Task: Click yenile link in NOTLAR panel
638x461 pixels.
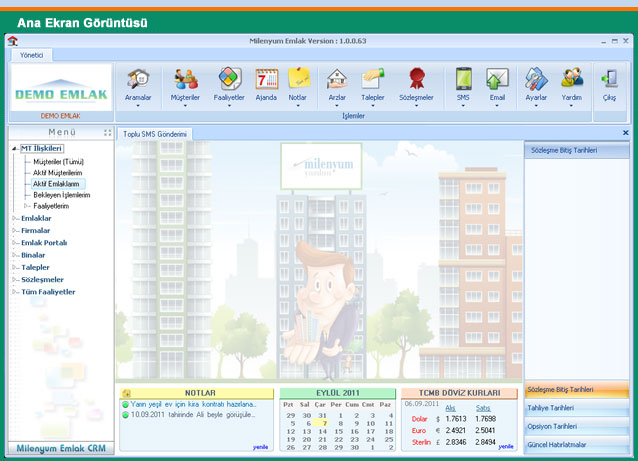Action: pos(260,447)
